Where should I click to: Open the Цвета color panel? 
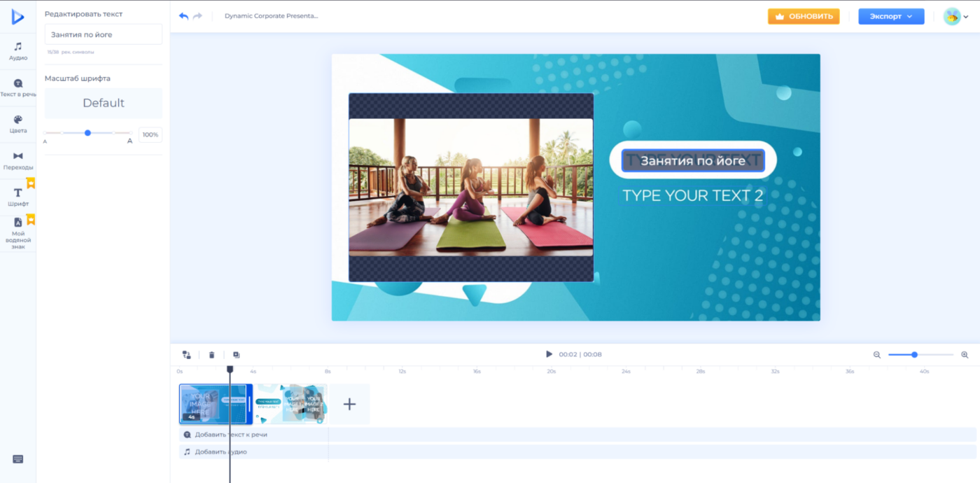[18, 125]
